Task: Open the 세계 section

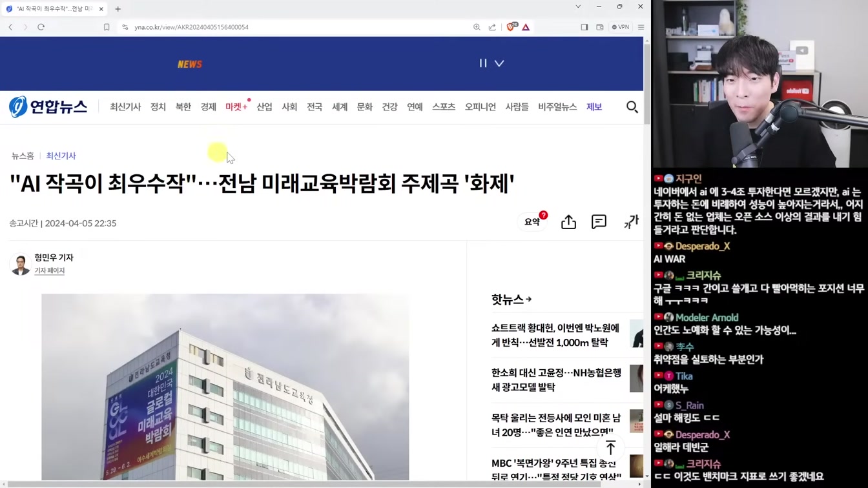Action: pyautogui.click(x=340, y=107)
